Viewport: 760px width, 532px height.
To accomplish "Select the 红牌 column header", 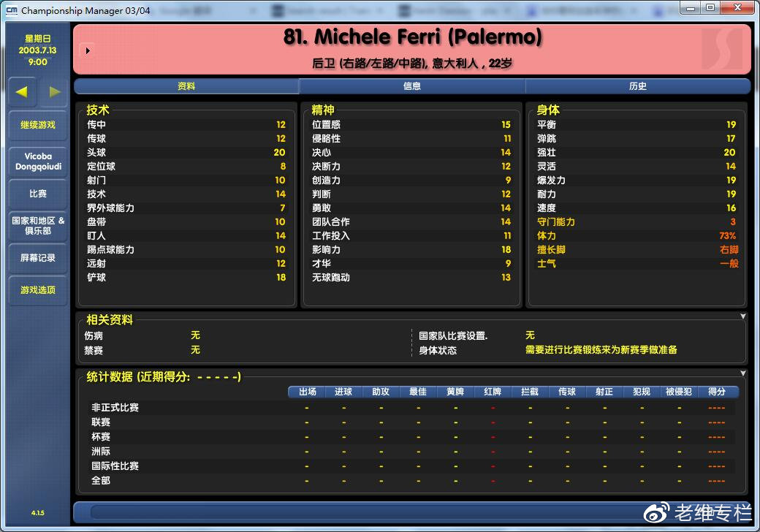I will point(493,392).
